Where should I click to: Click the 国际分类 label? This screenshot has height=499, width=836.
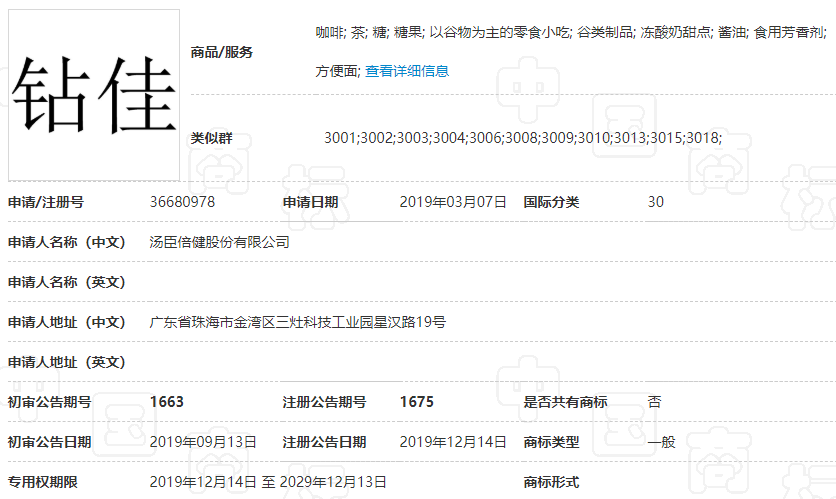click(551, 202)
